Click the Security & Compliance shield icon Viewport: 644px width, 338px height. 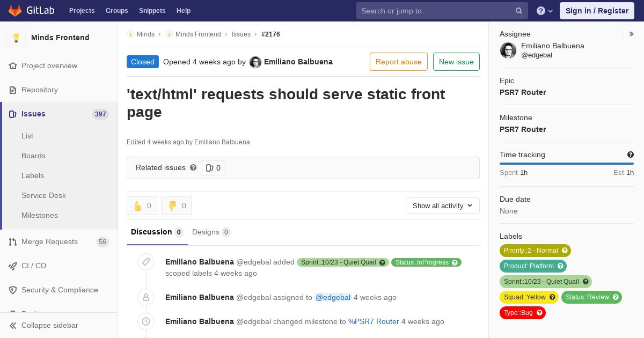[13, 290]
